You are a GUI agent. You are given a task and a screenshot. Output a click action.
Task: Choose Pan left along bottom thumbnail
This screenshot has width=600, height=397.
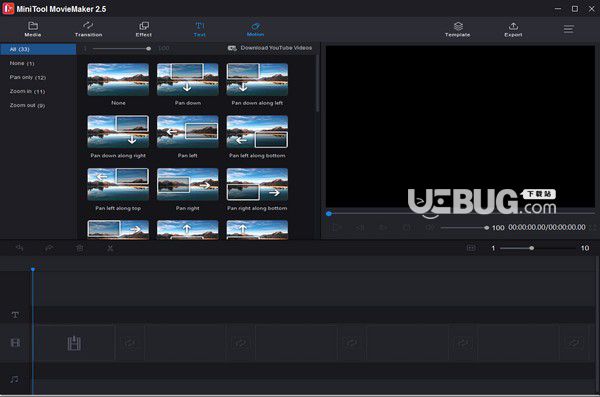257,132
